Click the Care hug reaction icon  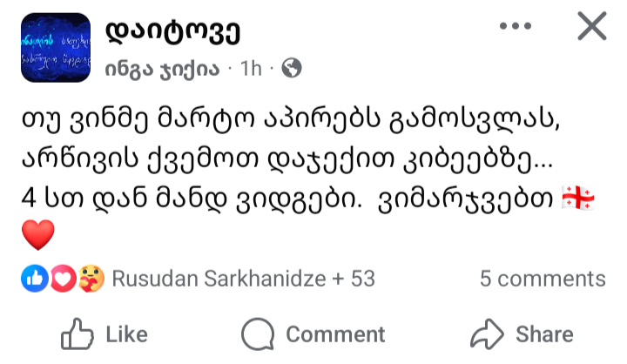point(92,279)
